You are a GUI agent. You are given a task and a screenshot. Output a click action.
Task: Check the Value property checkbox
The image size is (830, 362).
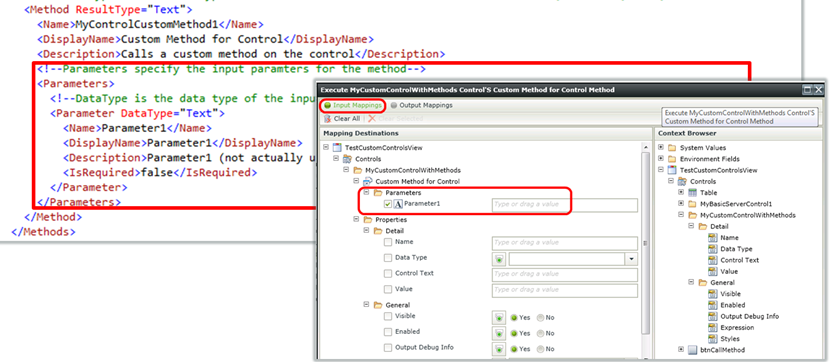[x=388, y=289]
